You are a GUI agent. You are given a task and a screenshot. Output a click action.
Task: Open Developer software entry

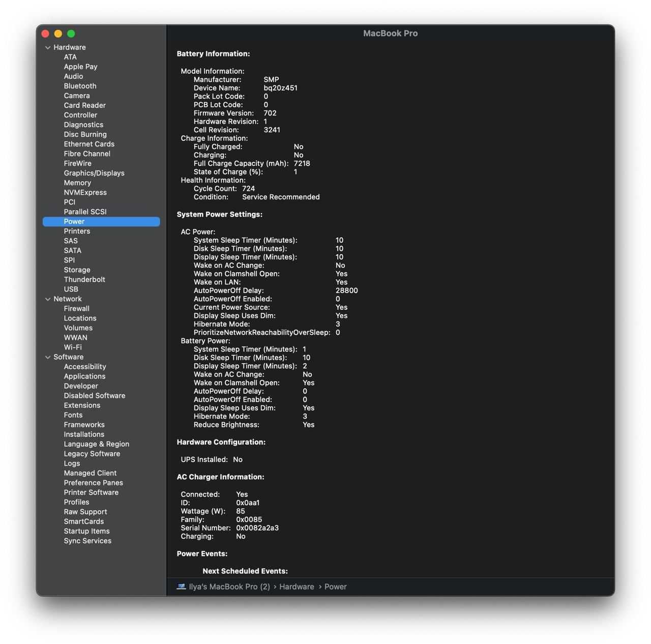pos(81,386)
